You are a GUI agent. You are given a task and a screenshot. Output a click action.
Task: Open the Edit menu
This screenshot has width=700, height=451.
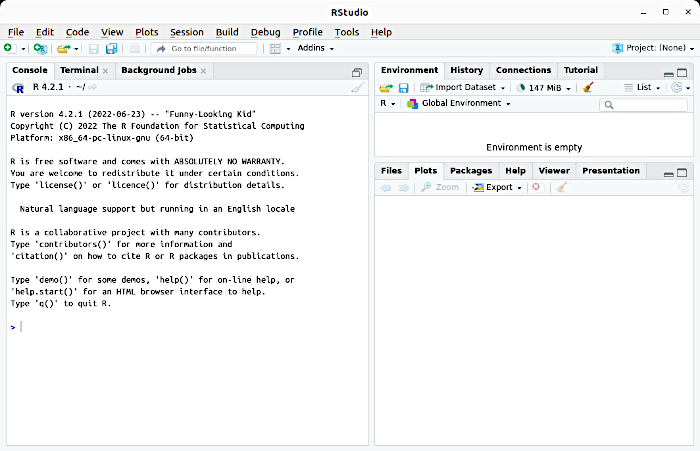coord(45,32)
